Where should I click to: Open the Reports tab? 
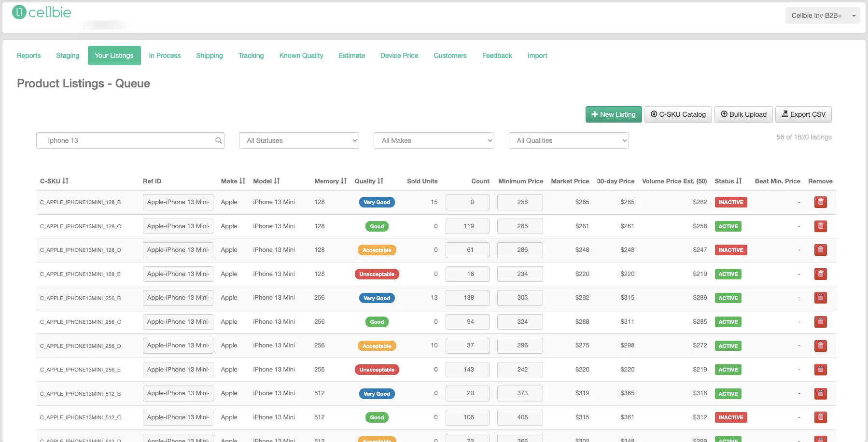[29, 55]
